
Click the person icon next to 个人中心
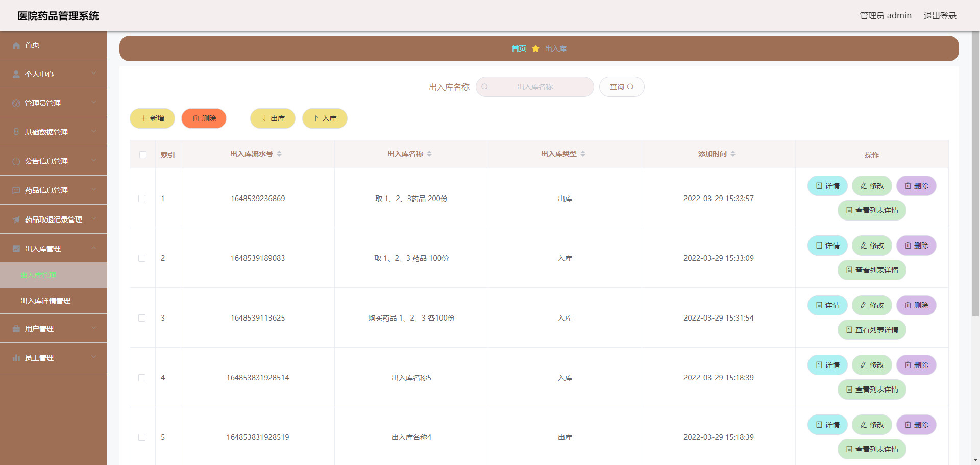tap(16, 75)
